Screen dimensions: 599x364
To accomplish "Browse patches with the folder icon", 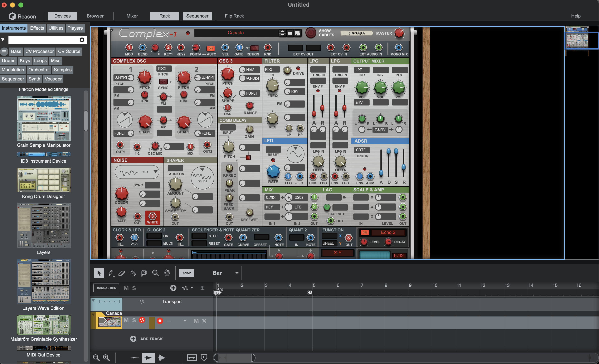I will coord(290,33).
